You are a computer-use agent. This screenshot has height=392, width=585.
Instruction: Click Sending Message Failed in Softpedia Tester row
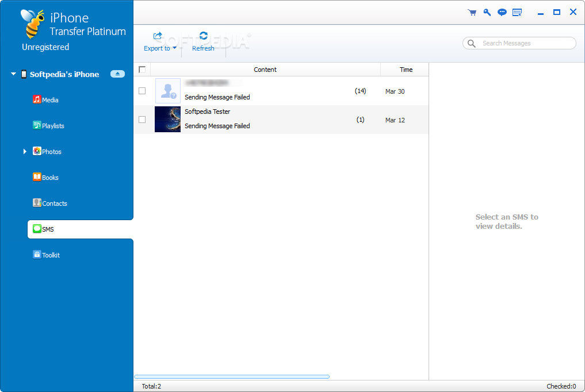tap(217, 126)
